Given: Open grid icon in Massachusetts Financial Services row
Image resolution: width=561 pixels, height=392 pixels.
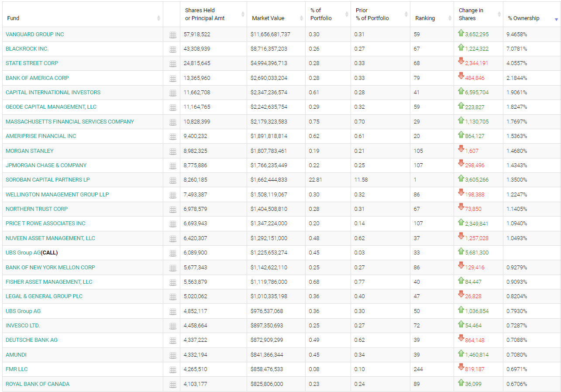Looking at the screenshot, I should tap(172, 122).
